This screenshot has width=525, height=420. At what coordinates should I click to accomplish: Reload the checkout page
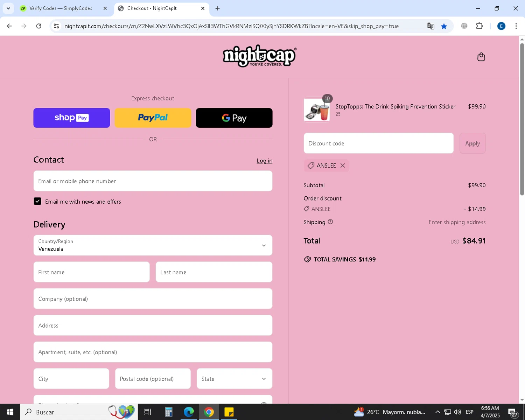pyautogui.click(x=39, y=26)
